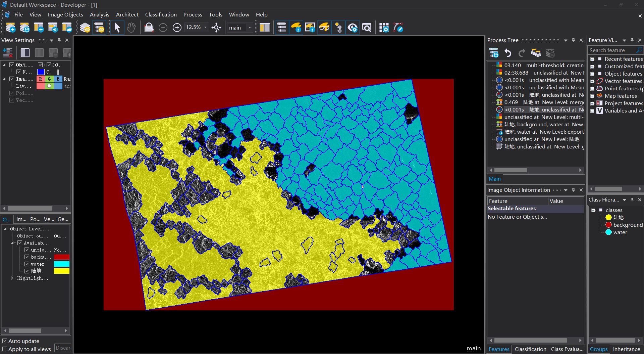Click the Class Hierarchy tree toolbar icon

tap(338, 28)
